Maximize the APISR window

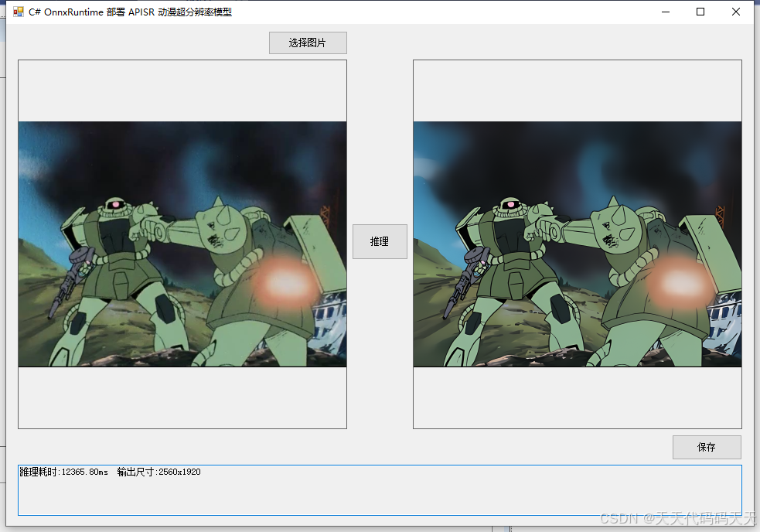coord(700,12)
